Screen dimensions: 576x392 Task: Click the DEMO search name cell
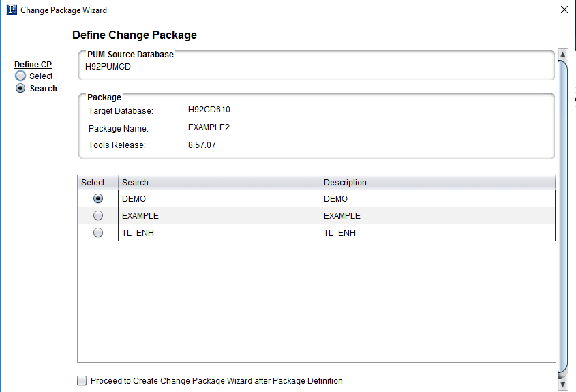[x=219, y=199]
